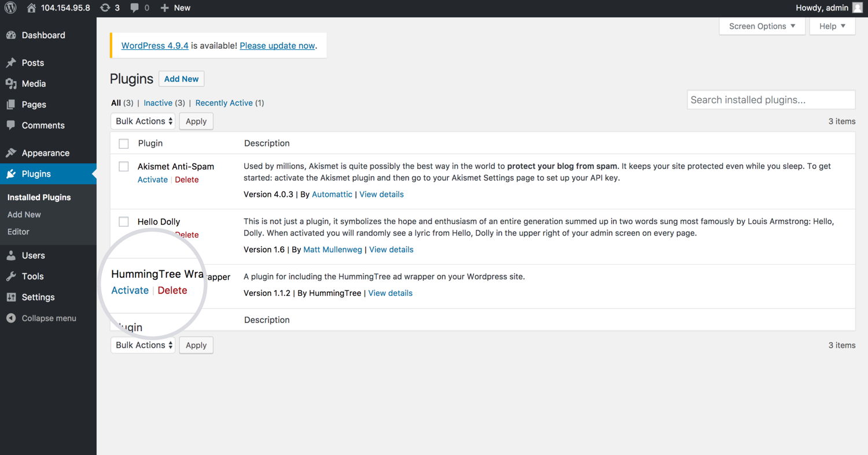Open the comments bubble icon in admin bar

[134, 8]
